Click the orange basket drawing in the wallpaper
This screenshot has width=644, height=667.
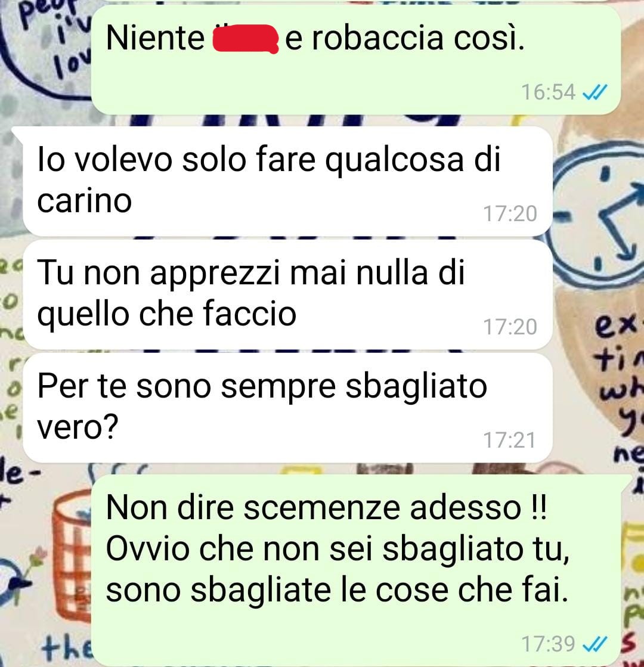tap(72, 556)
